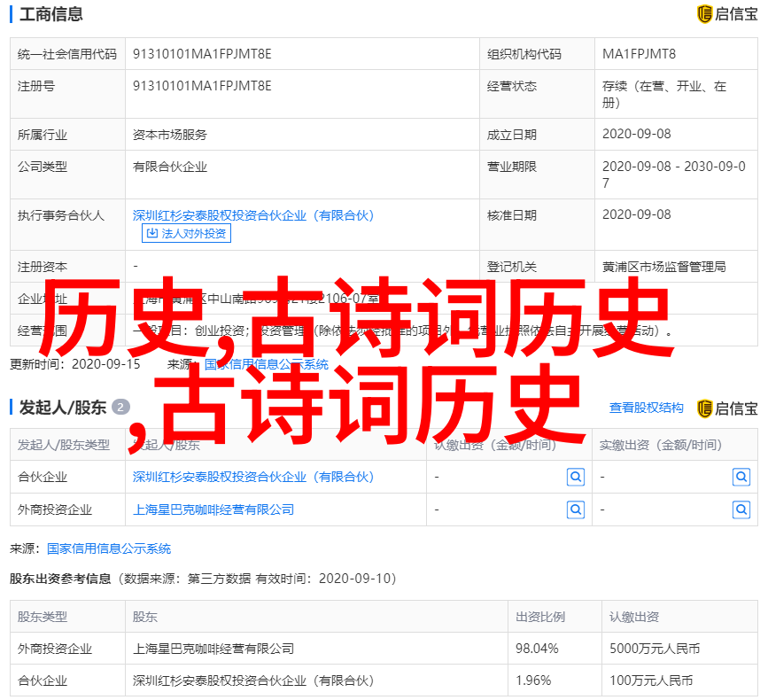Viewport: 768px width, 700px height.
Task: Open 实缴出资 magnifier for 外商投资企业 row
Action: [x=741, y=510]
